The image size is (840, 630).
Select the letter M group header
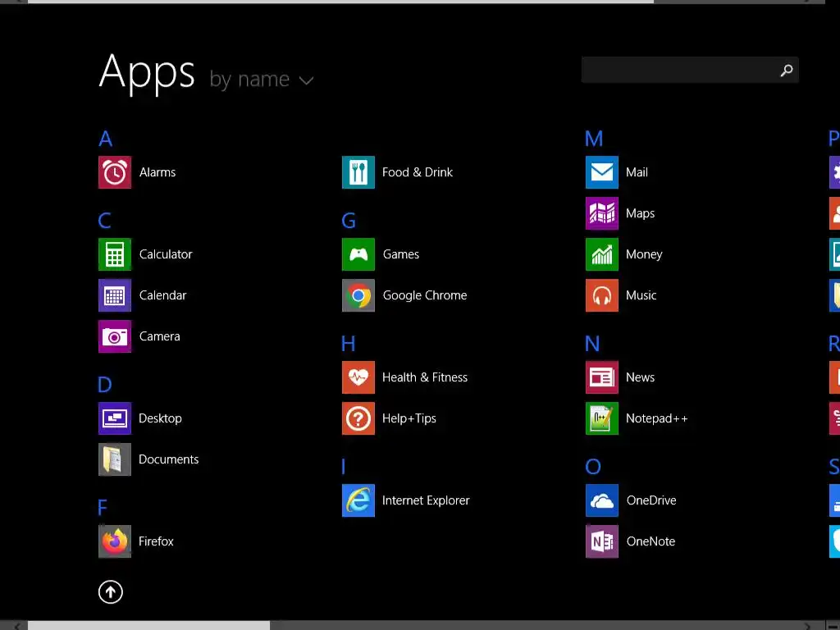coord(594,139)
